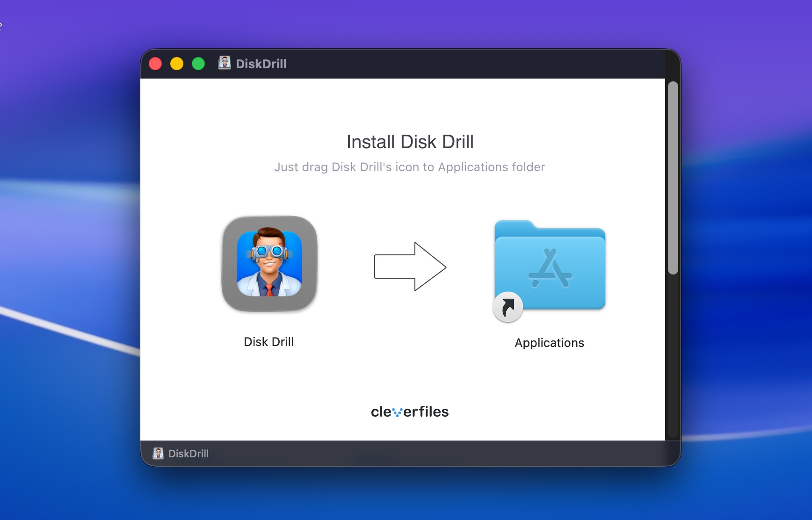Click the scrollbar track below the thumb
Viewport: 812px width, 520px height.
673,355
